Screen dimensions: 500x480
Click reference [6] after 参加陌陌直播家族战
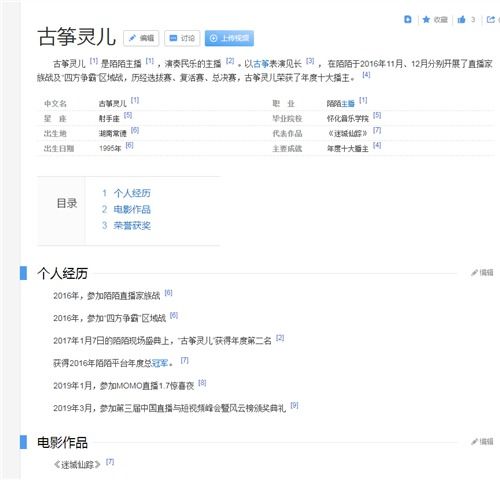point(168,293)
